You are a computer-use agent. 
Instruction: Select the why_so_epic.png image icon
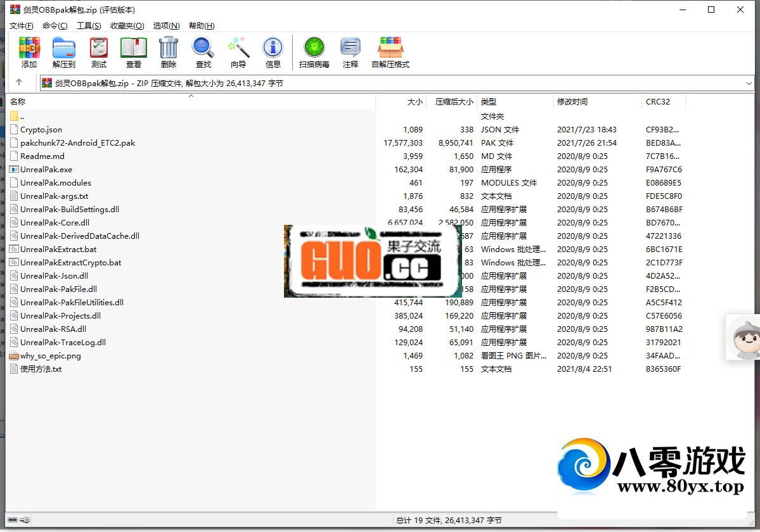pos(14,356)
